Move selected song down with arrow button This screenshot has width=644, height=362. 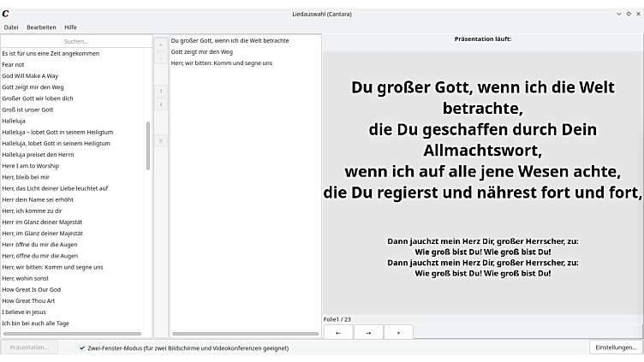pyautogui.click(x=161, y=104)
